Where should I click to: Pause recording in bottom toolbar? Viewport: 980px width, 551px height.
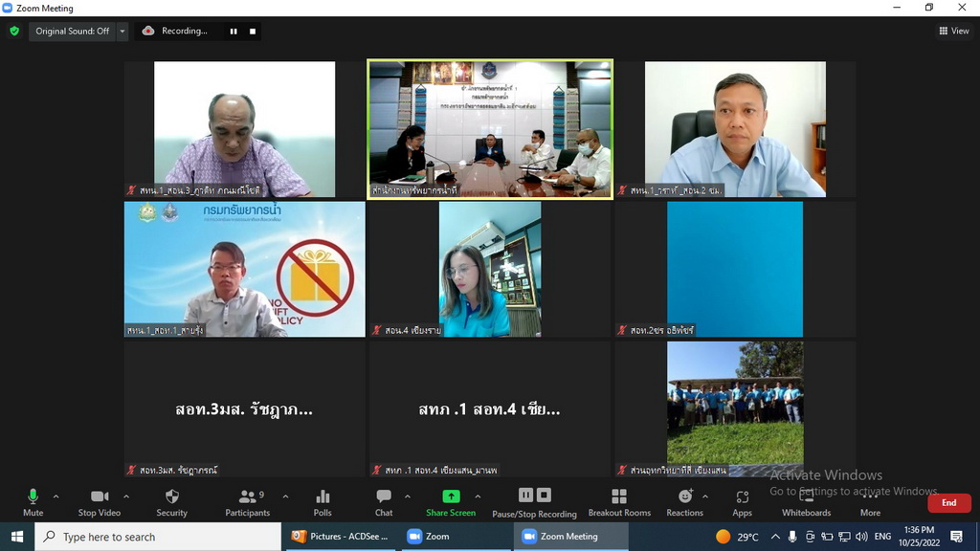point(525,495)
